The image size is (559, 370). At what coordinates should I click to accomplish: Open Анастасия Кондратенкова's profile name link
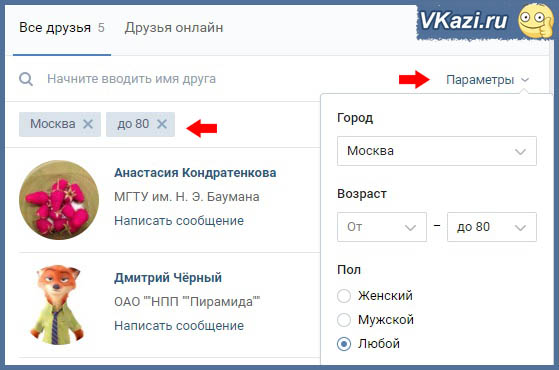click(x=195, y=173)
